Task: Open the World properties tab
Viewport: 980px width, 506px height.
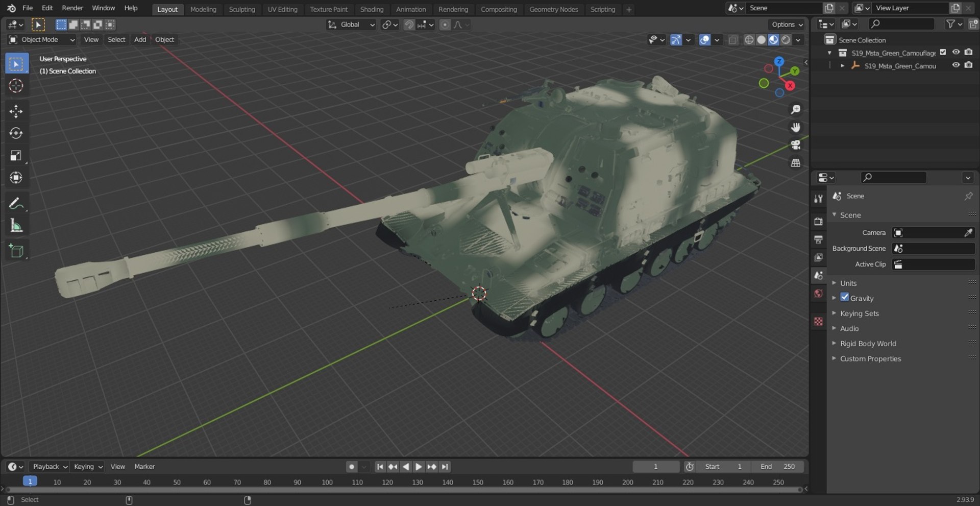Action: coord(819,293)
